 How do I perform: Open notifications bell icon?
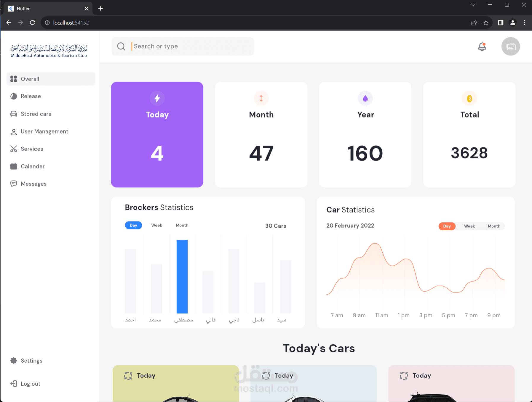point(482,46)
